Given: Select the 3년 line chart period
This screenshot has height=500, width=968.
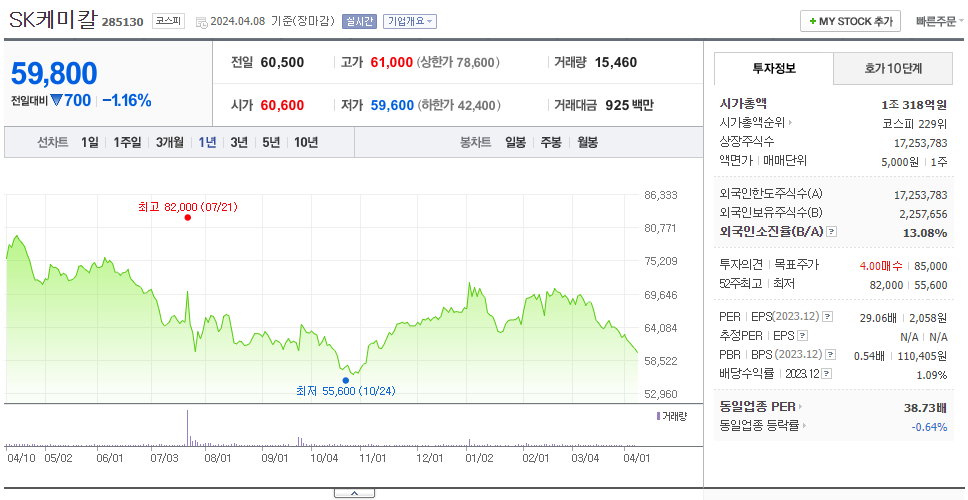Looking at the screenshot, I should click(x=239, y=143).
